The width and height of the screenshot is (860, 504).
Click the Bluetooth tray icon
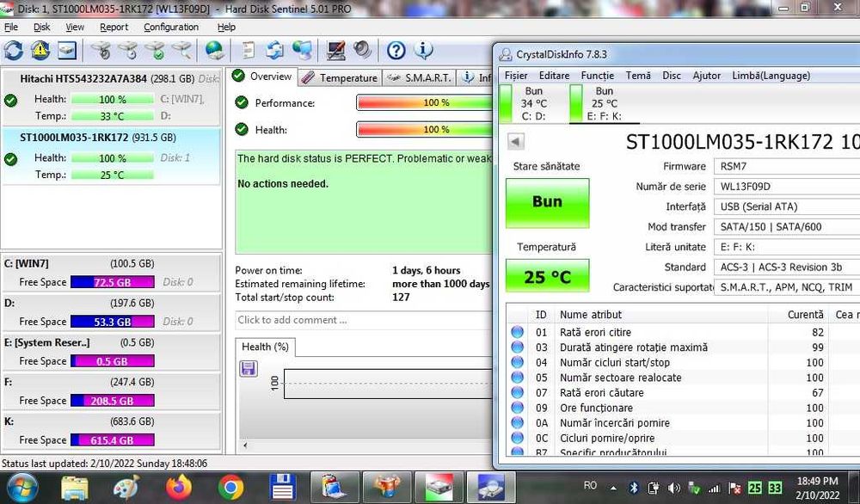634,488
